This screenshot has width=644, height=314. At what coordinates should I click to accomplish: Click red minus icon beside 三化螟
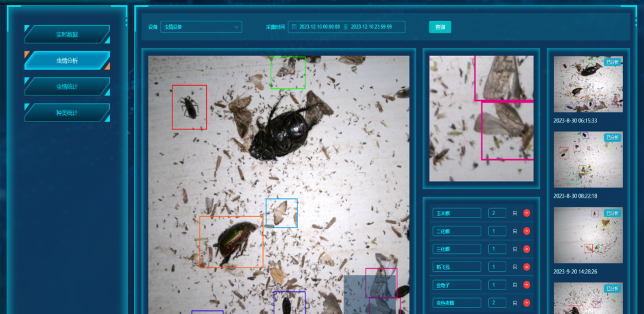(x=527, y=249)
